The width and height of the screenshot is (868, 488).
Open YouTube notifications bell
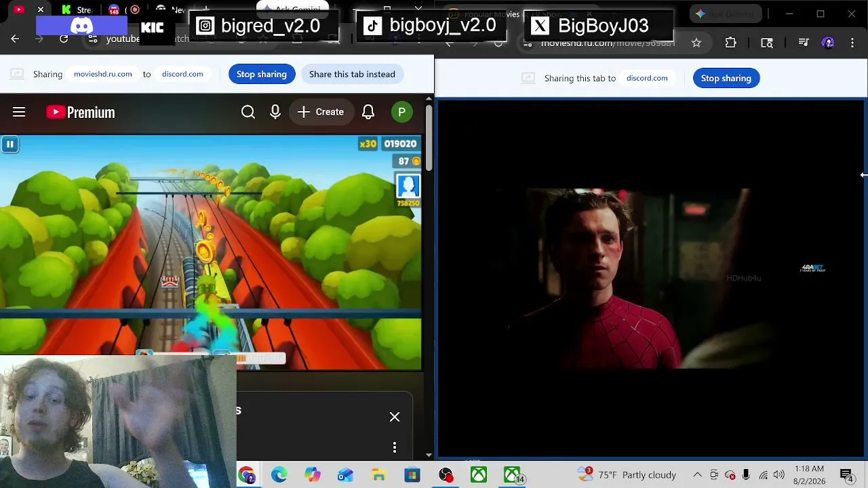click(368, 112)
